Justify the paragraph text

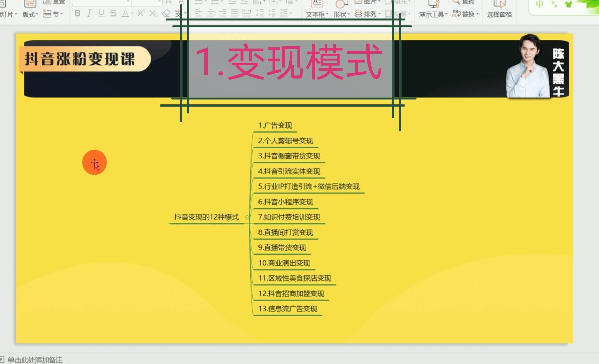click(235, 13)
